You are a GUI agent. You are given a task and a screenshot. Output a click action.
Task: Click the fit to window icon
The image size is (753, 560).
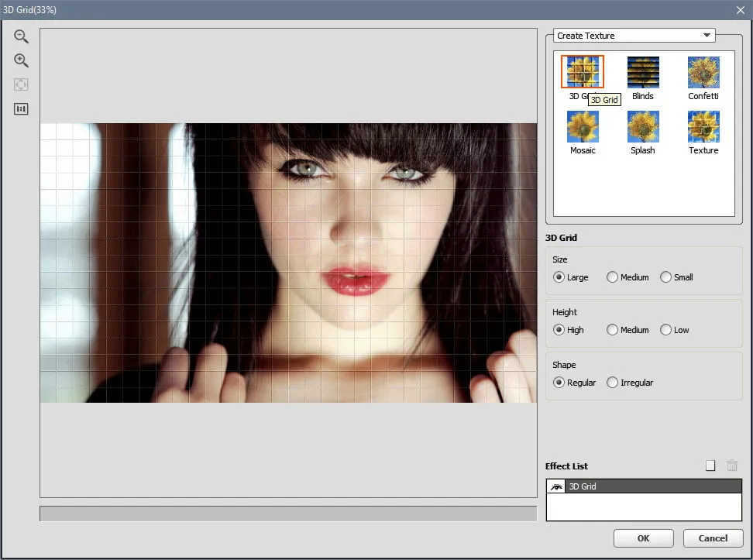pos(21,84)
